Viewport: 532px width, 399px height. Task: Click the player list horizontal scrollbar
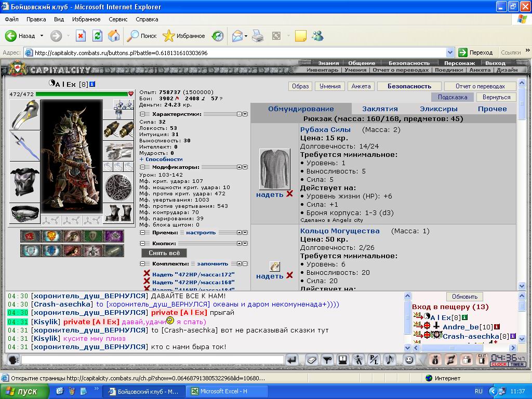(x=464, y=348)
